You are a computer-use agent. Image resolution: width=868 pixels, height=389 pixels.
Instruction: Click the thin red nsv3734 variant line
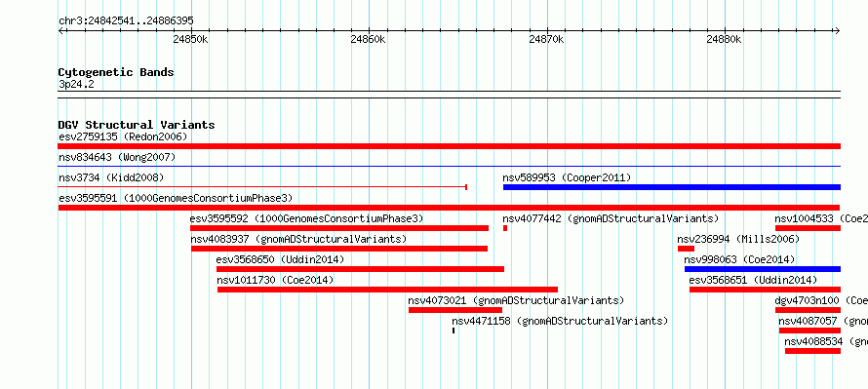click(262, 187)
